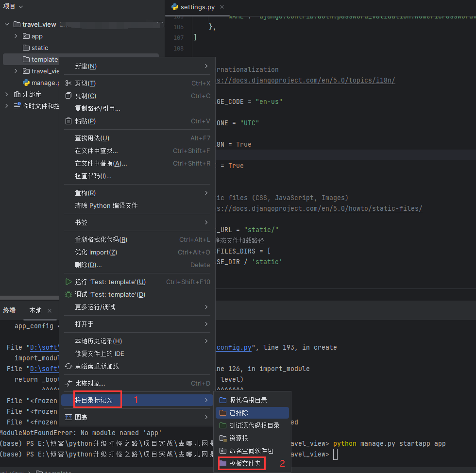Click reload icon beside 从磁盘重新加载
The width and height of the screenshot is (476, 473).
click(x=68, y=366)
